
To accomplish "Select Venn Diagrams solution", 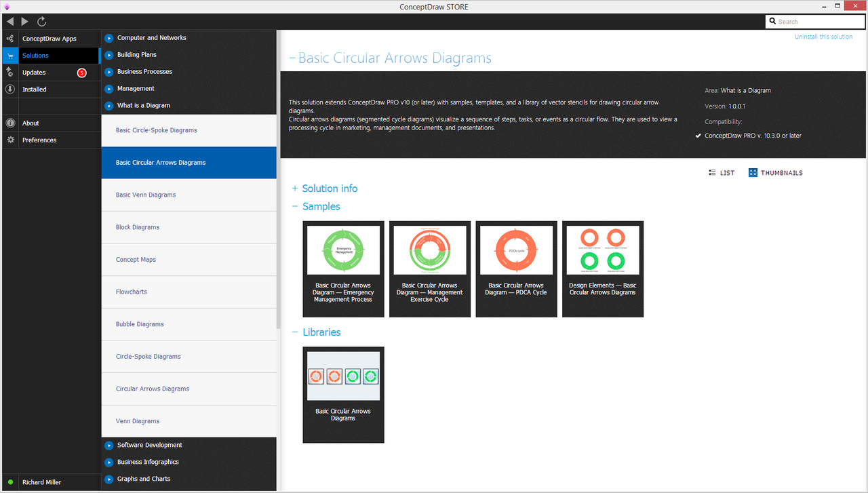I will (189, 421).
